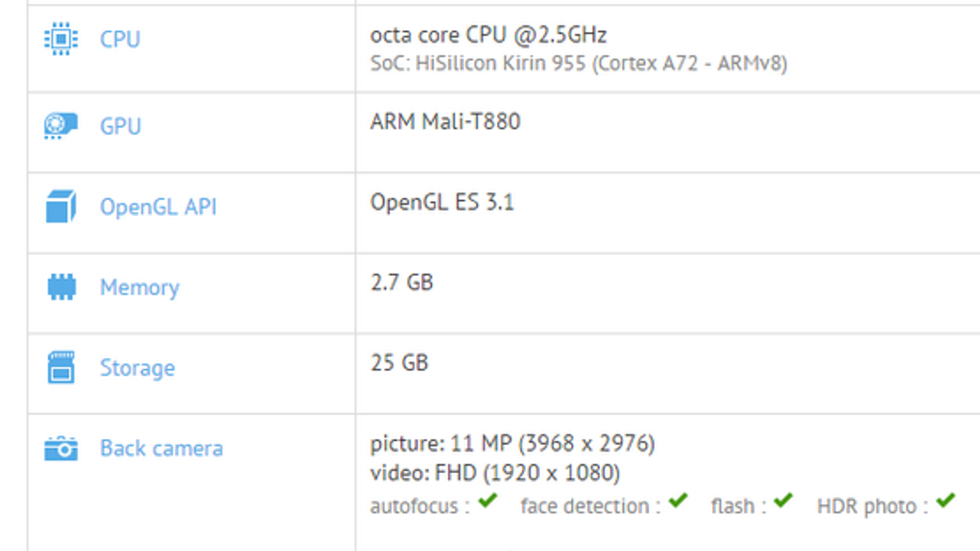The height and width of the screenshot is (551, 980).
Task: Click the Memory RAM chip icon
Action: pyautogui.click(x=61, y=287)
